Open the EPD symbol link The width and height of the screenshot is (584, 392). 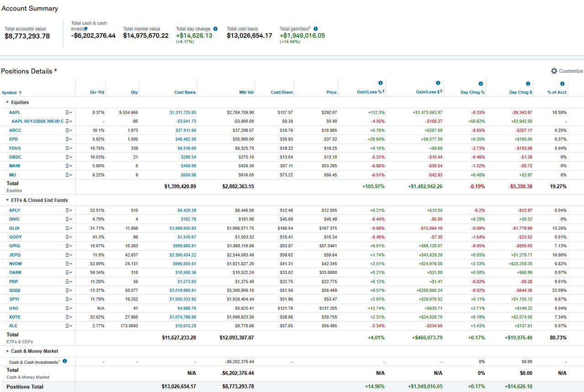pyautogui.click(x=14, y=139)
